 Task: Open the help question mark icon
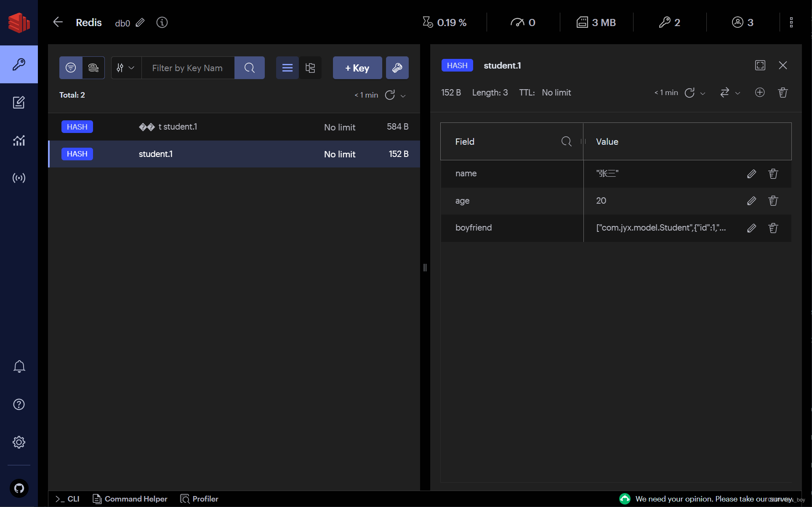pyautogui.click(x=19, y=404)
